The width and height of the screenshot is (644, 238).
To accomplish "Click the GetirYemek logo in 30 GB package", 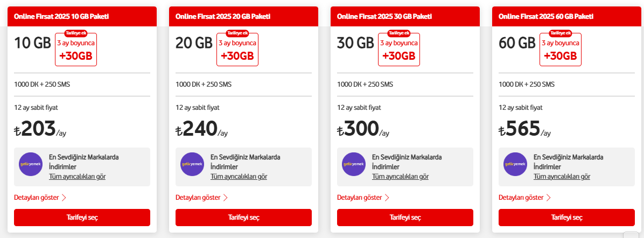I will 354,164.
